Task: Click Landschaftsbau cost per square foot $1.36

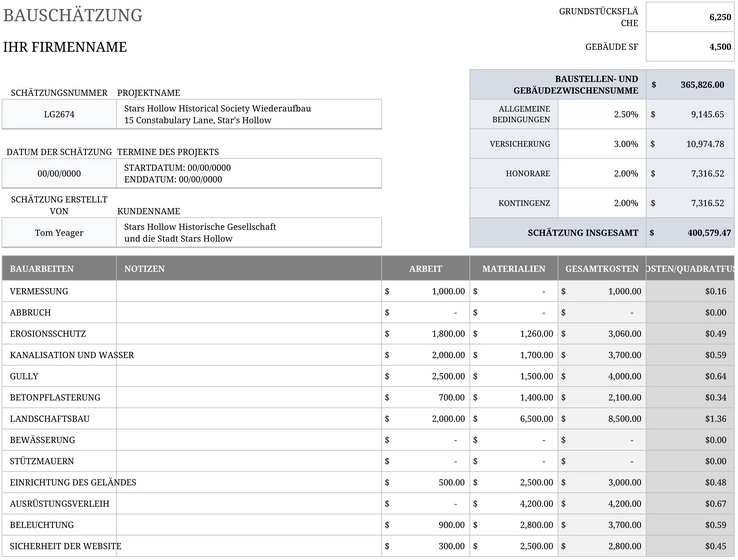Action: (690, 419)
